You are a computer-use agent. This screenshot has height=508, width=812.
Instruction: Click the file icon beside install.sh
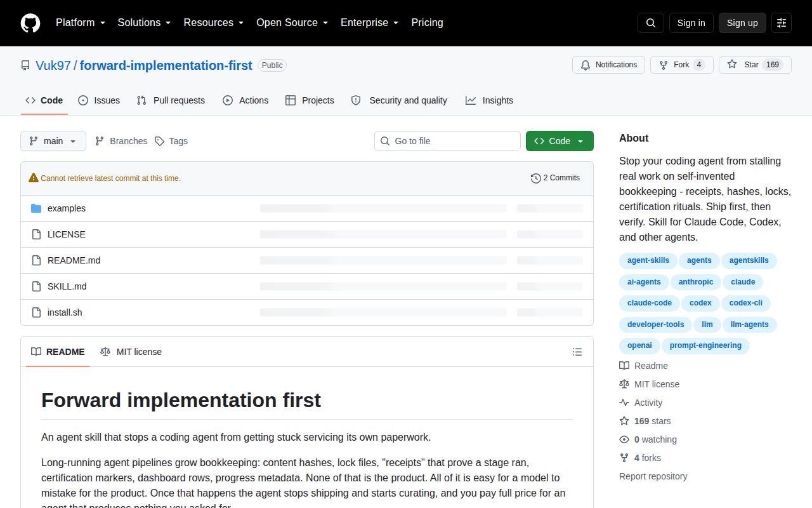[x=36, y=312]
